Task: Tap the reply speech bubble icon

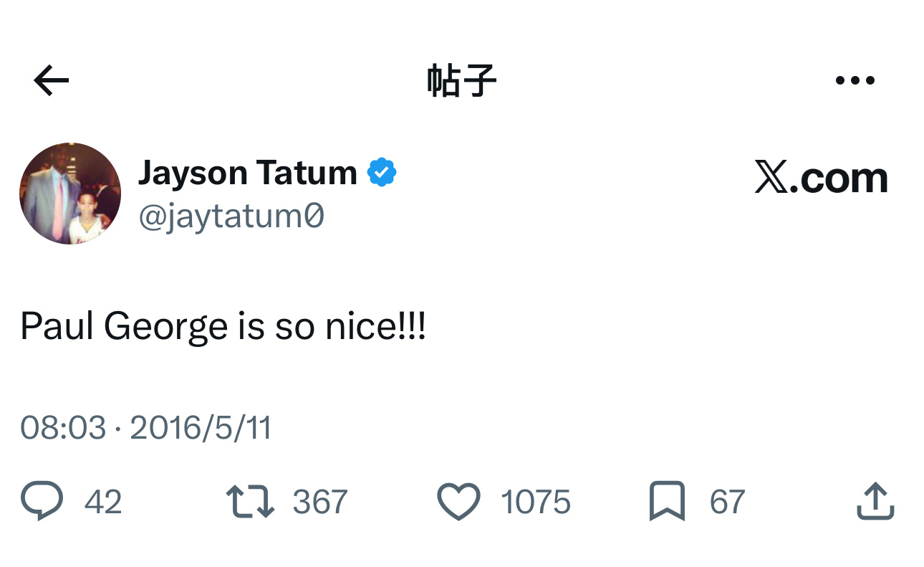Action: pos(42,501)
